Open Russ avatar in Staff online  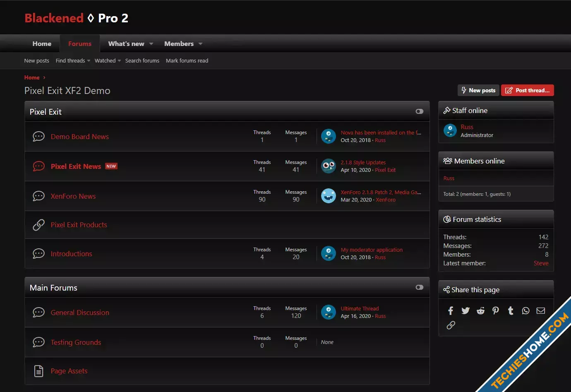click(450, 131)
